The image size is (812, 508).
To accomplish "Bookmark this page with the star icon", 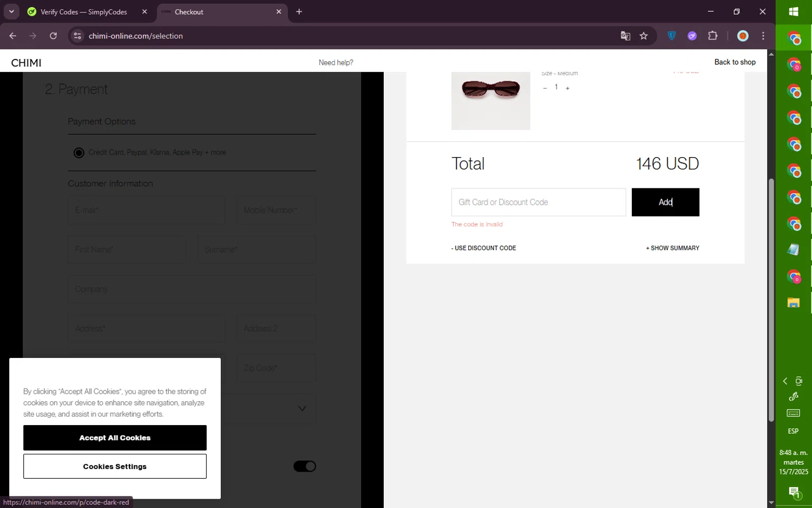I will (644, 36).
